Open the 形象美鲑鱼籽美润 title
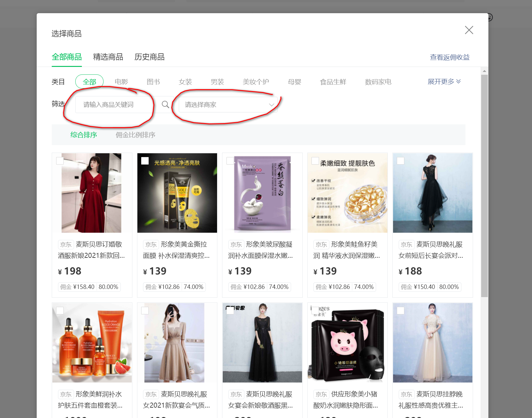 coord(347,250)
